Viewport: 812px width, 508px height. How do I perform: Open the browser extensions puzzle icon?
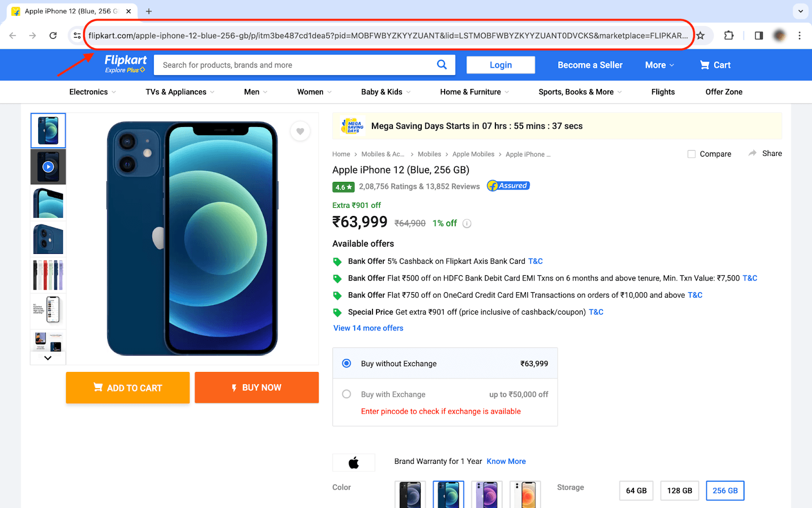pyautogui.click(x=729, y=36)
